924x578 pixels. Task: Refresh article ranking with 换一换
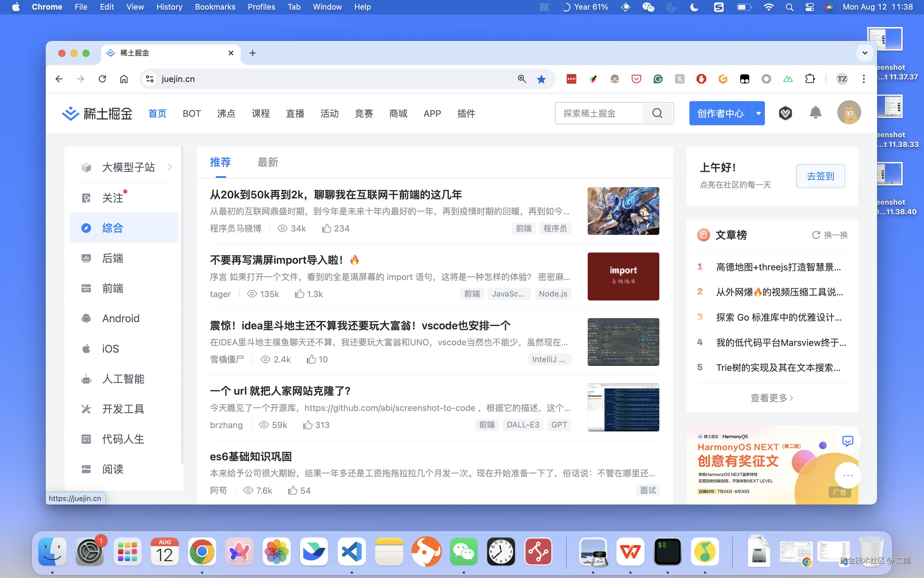830,235
